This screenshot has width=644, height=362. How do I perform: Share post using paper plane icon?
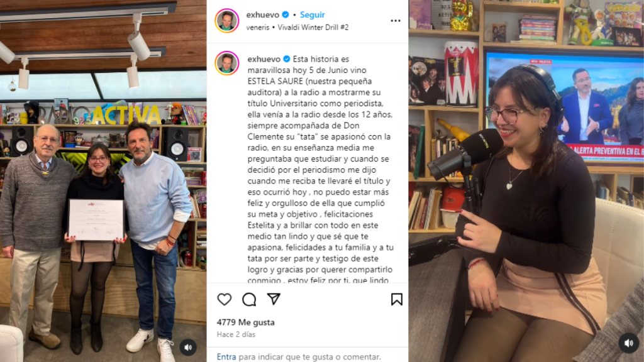274,299
